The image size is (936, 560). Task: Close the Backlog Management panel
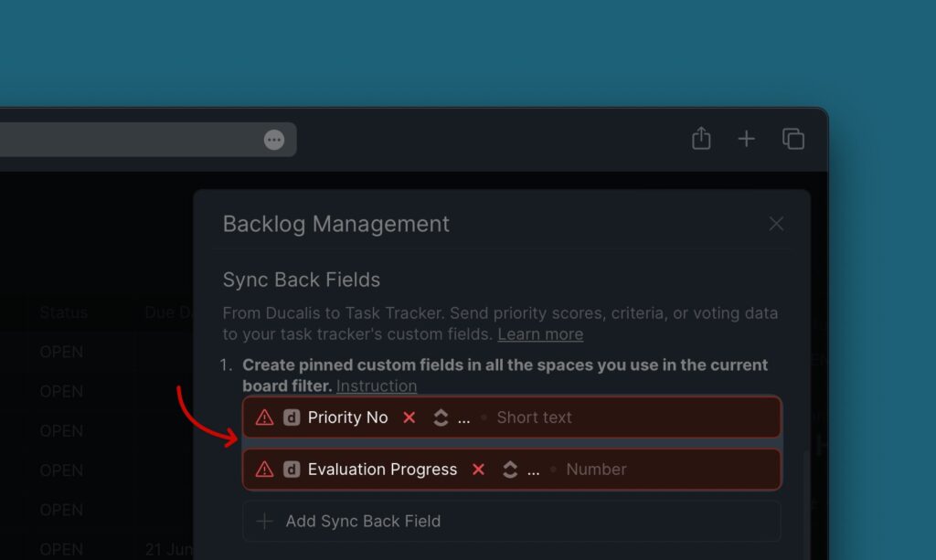tap(776, 224)
